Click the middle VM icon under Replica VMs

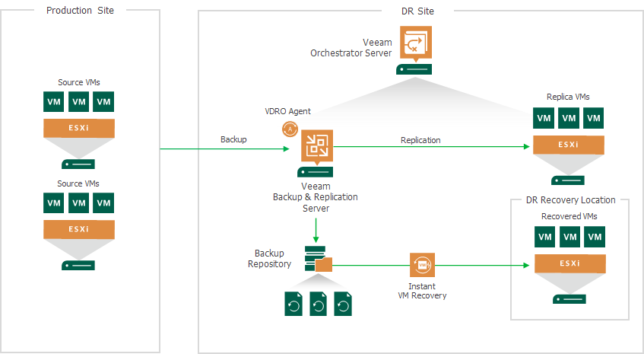click(x=569, y=118)
